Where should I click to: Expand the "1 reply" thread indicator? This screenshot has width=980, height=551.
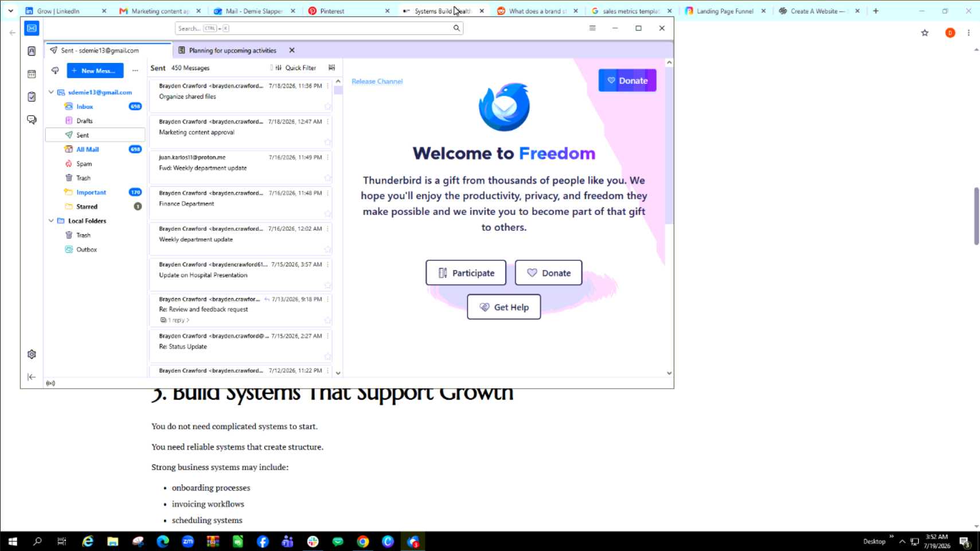click(175, 320)
